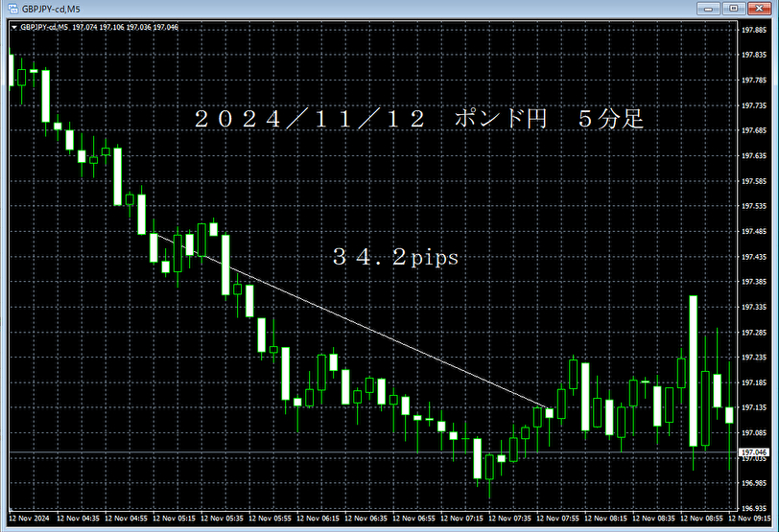Click time axis label '12 Nov 08:35'

(653, 519)
